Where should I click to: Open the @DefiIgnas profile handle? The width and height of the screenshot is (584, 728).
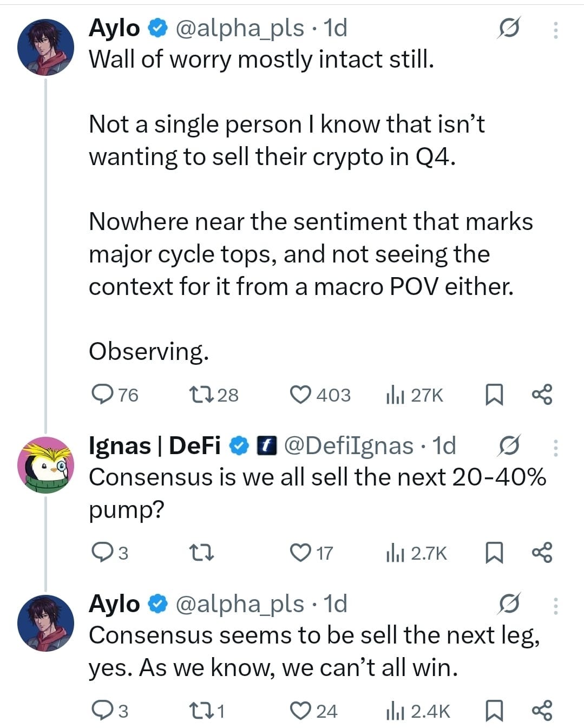pos(348,445)
